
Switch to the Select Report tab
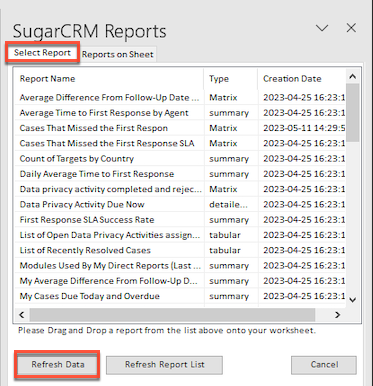42,53
